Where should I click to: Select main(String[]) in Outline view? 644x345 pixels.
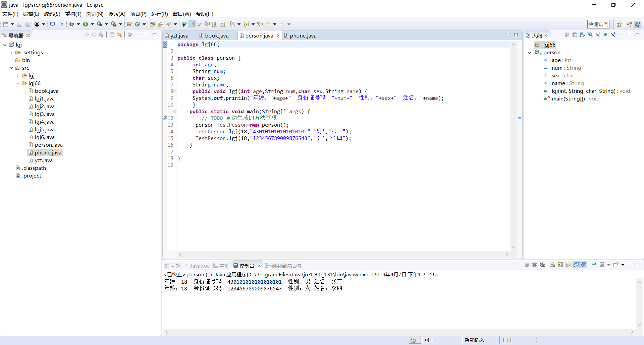(568, 99)
